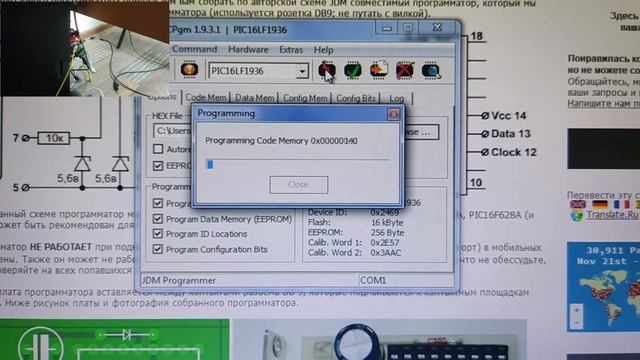The height and width of the screenshot is (360, 640).
Task: Open the Command menu
Action: [x=194, y=49]
